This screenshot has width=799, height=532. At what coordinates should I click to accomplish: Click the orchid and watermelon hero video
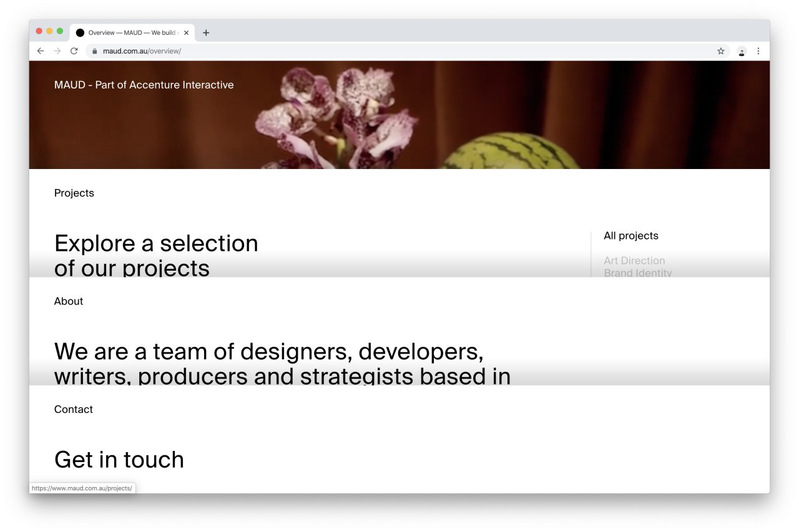pos(399,115)
